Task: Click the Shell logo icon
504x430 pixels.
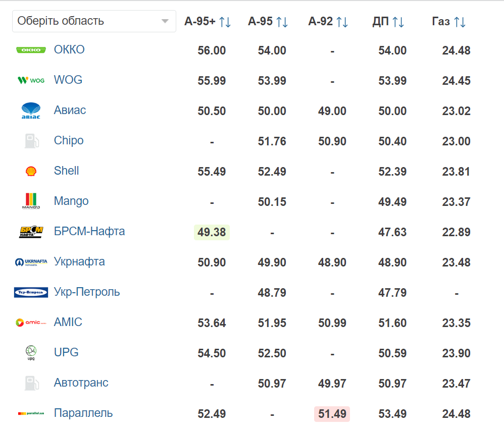Action: point(31,171)
